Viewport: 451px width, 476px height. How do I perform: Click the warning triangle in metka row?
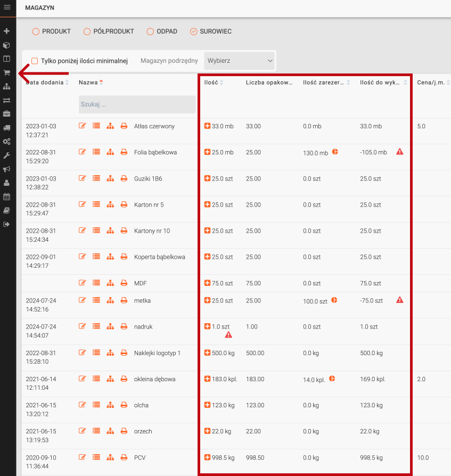[400, 300]
